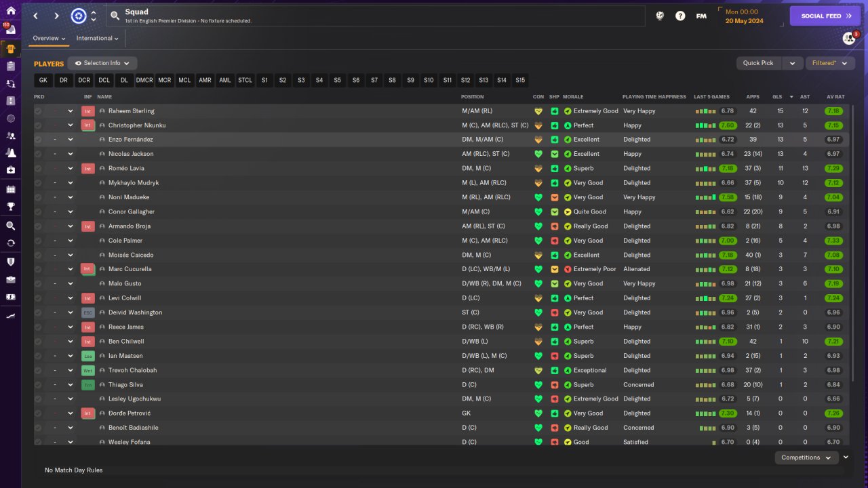The image size is (868, 488).
Task: Click the ESC badge for Deivid Washington
Action: 87,312
